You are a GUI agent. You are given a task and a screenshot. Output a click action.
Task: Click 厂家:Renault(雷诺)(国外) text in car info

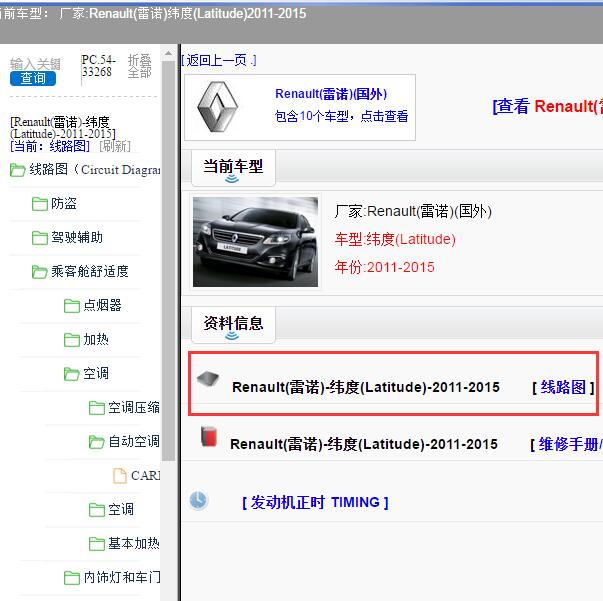click(413, 211)
